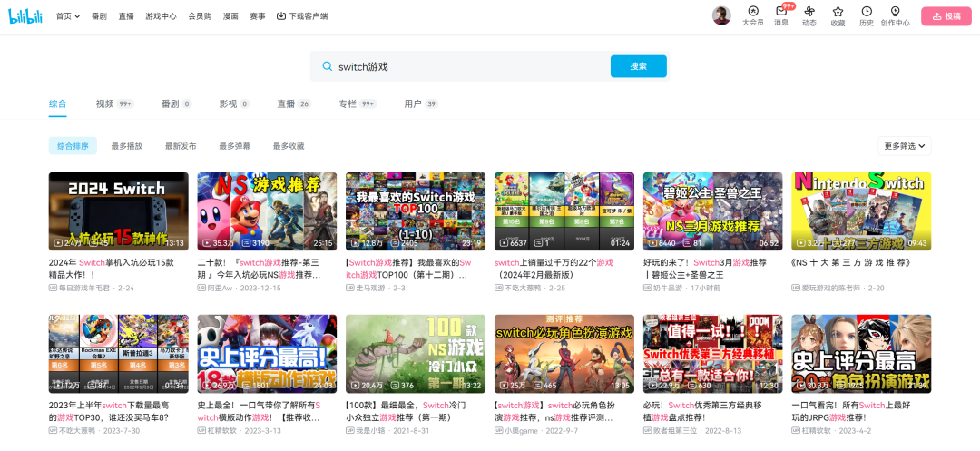Select 综合排序 sort option
The image size is (980, 451).
(x=73, y=146)
